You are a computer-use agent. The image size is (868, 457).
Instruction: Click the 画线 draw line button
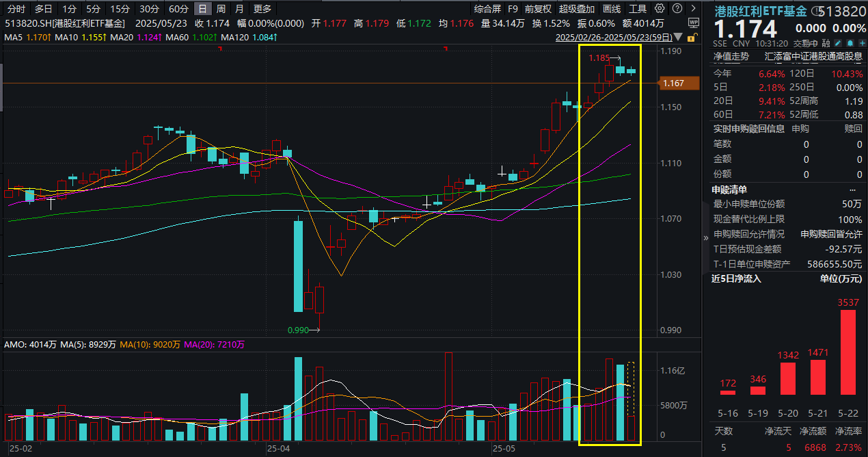coord(612,9)
